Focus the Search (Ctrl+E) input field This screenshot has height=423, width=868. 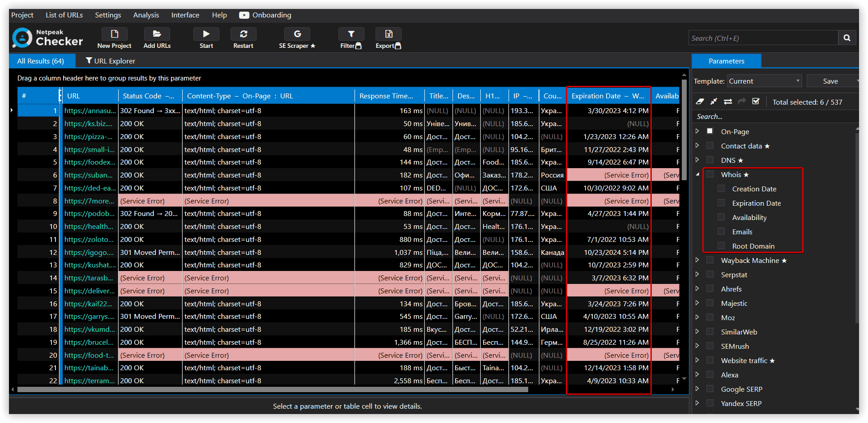point(763,38)
